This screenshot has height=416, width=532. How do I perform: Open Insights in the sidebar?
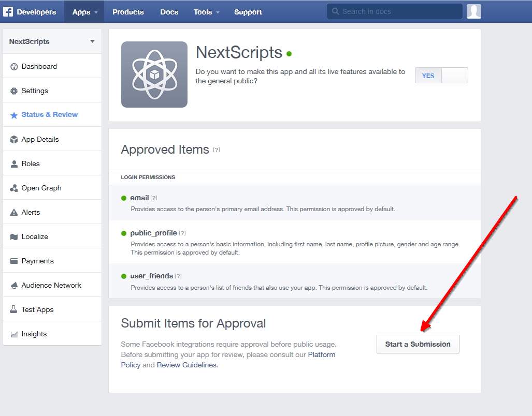[x=52, y=334]
